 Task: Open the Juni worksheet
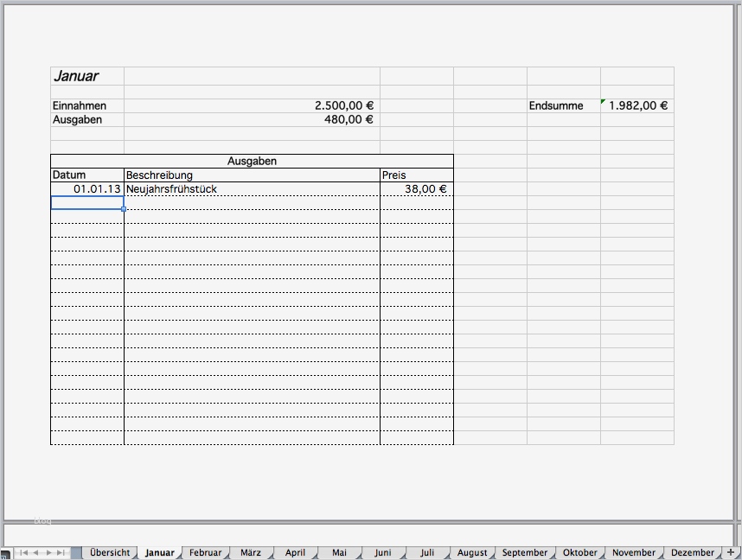[382, 552]
